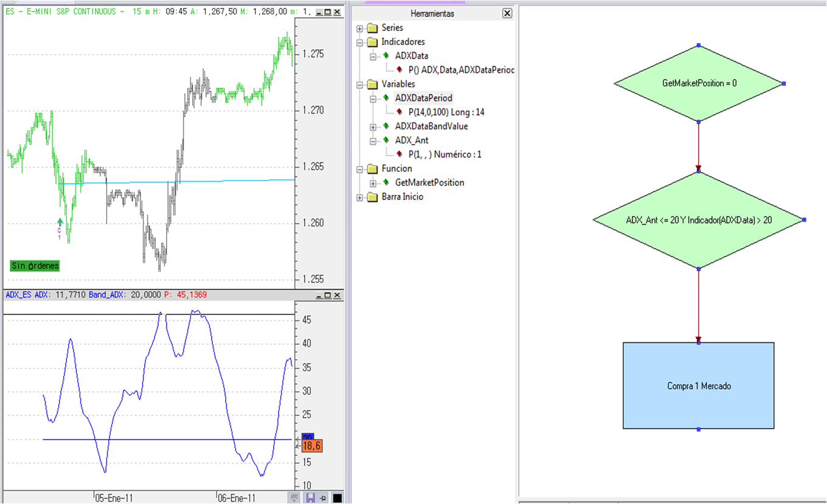Select the Compra 1 Mercado action box
Screen dimensions: 827x504
point(699,386)
